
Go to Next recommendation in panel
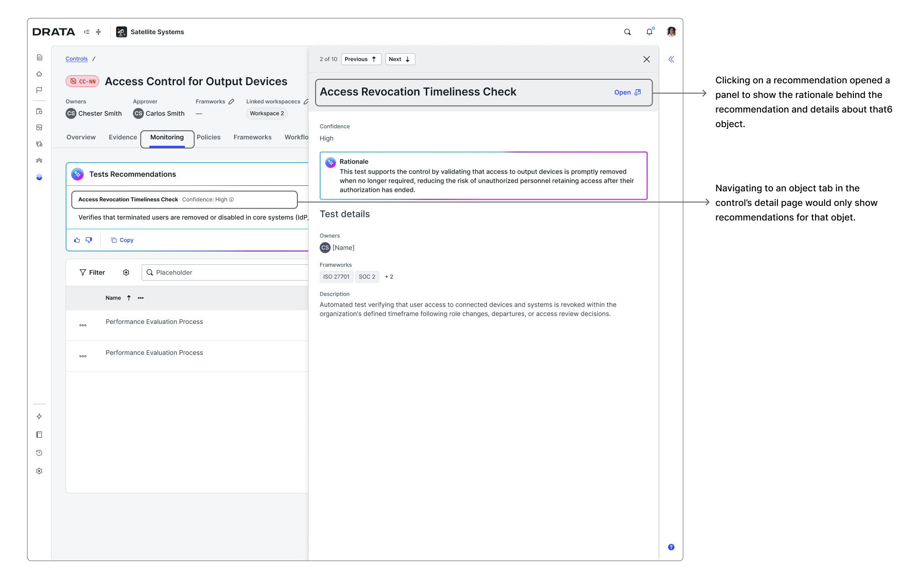[x=400, y=59]
